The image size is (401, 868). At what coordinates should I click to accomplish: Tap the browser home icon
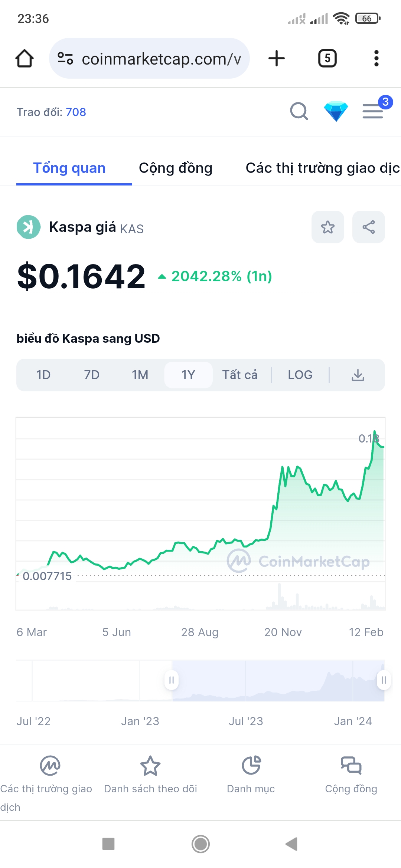(x=25, y=59)
